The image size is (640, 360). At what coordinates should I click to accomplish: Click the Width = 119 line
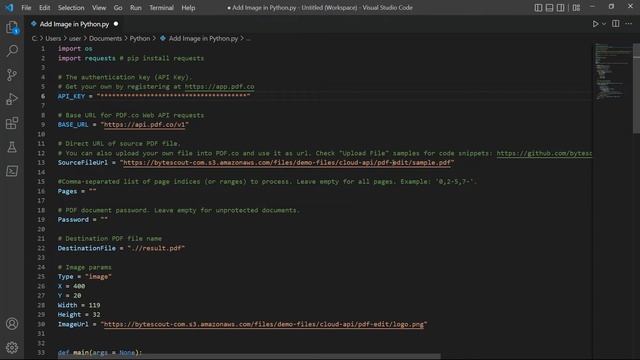click(x=79, y=305)
